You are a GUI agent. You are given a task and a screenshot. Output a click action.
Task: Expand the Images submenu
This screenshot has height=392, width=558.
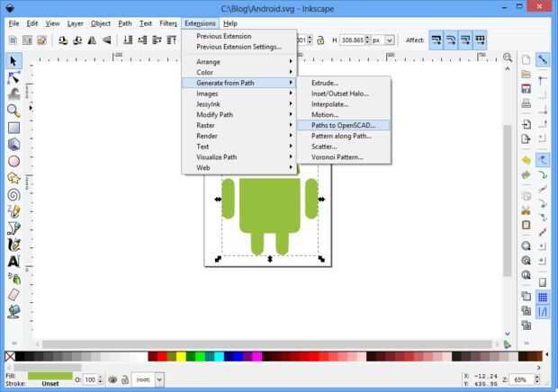point(239,94)
